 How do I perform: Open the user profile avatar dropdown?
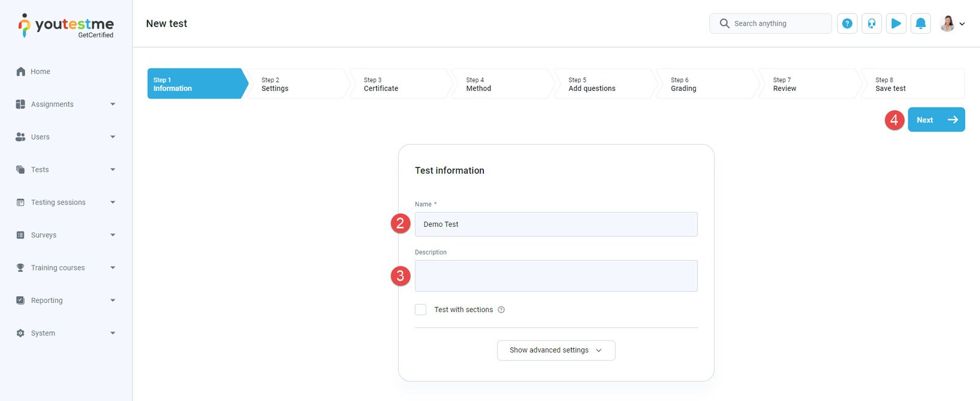[x=952, y=23]
